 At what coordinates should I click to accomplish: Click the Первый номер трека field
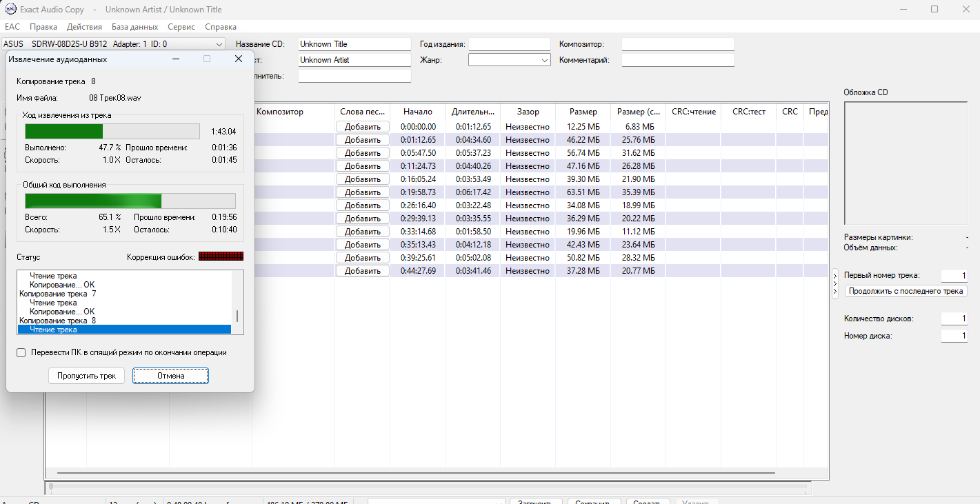[954, 276]
